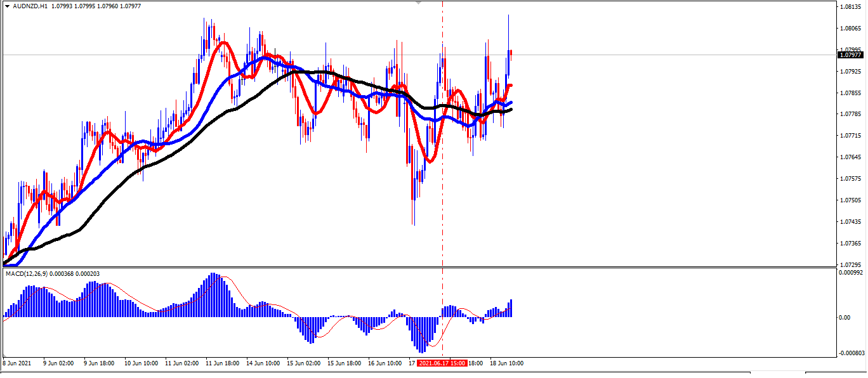Click the 16 Jun 10:00 time label
Screen dimensions: 868x378
[385, 363]
